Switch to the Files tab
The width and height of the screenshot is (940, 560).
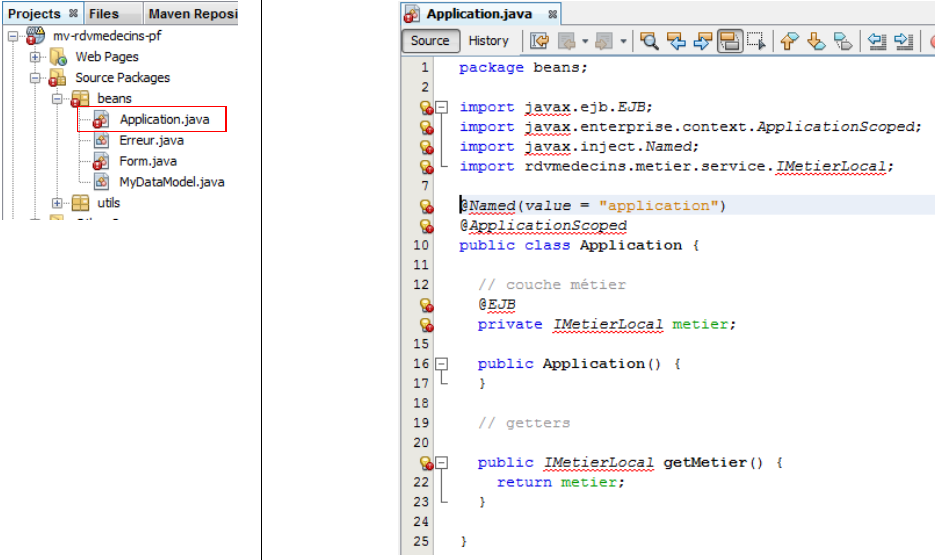[103, 14]
